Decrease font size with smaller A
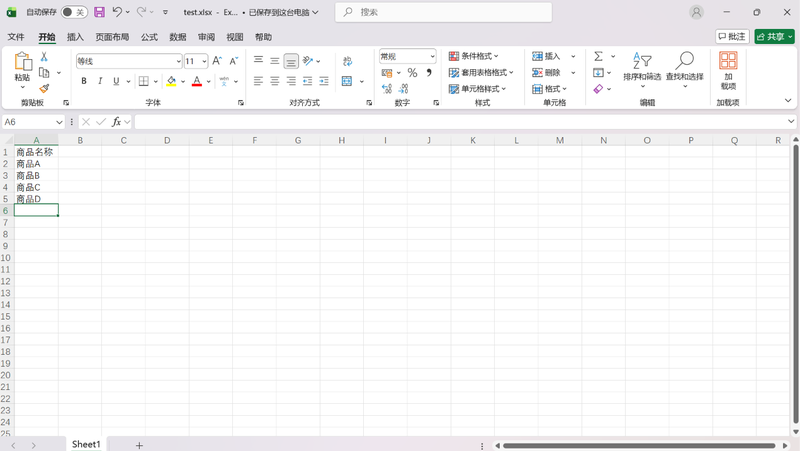The image size is (800, 451). click(x=234, y=61)
